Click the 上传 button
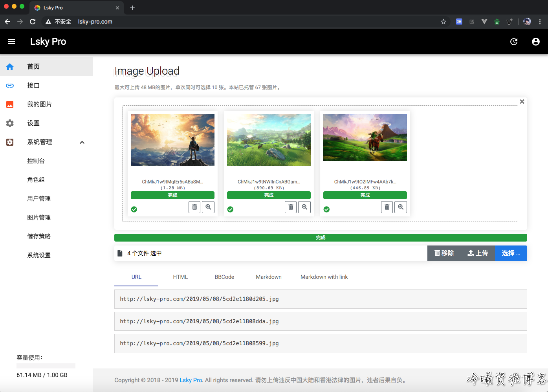 click(478, 253)
